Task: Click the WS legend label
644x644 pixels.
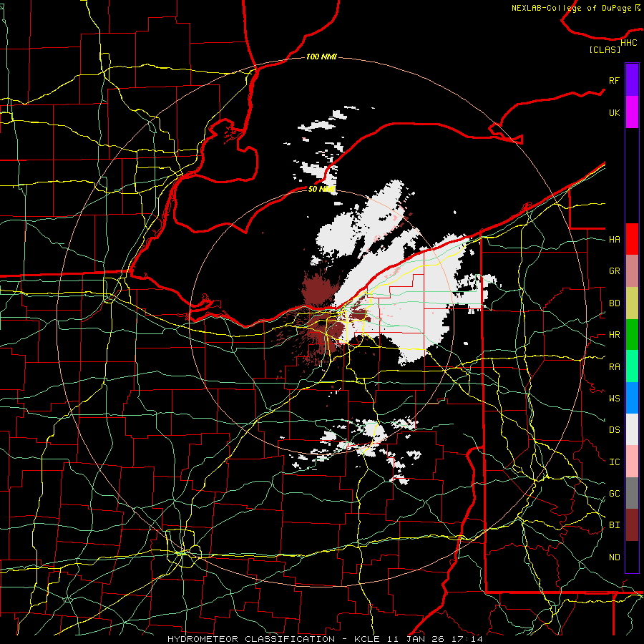Action: [x=615, y=399]
